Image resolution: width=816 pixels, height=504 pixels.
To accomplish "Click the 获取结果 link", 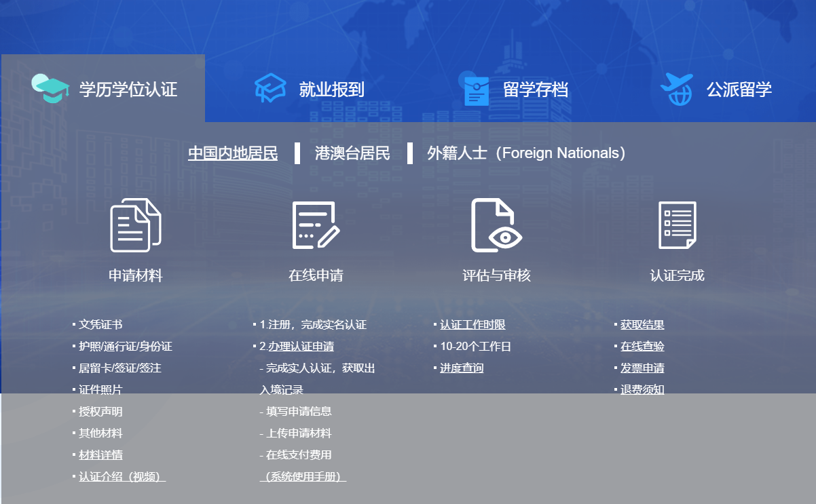I will [642, 325].
